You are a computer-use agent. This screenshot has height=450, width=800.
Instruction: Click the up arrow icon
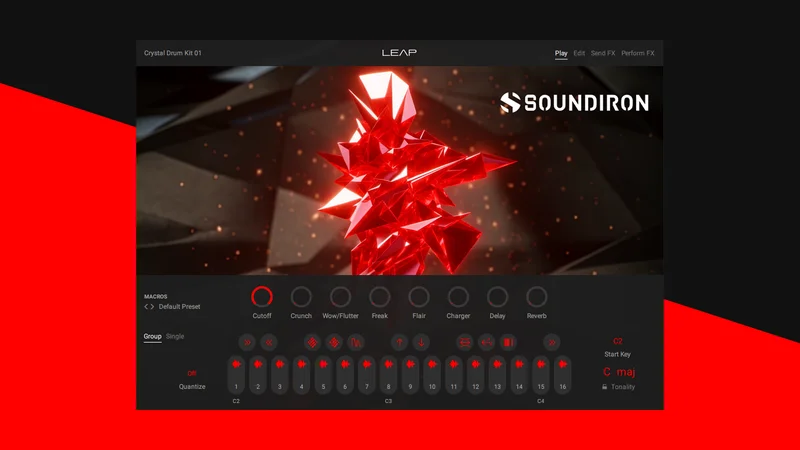[399, 342]
